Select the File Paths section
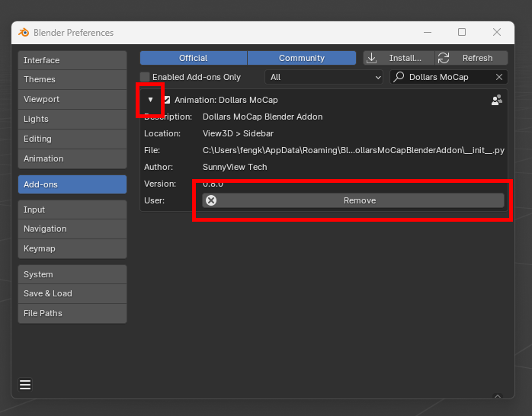532x416 pixels. click(x=72, y=313)
